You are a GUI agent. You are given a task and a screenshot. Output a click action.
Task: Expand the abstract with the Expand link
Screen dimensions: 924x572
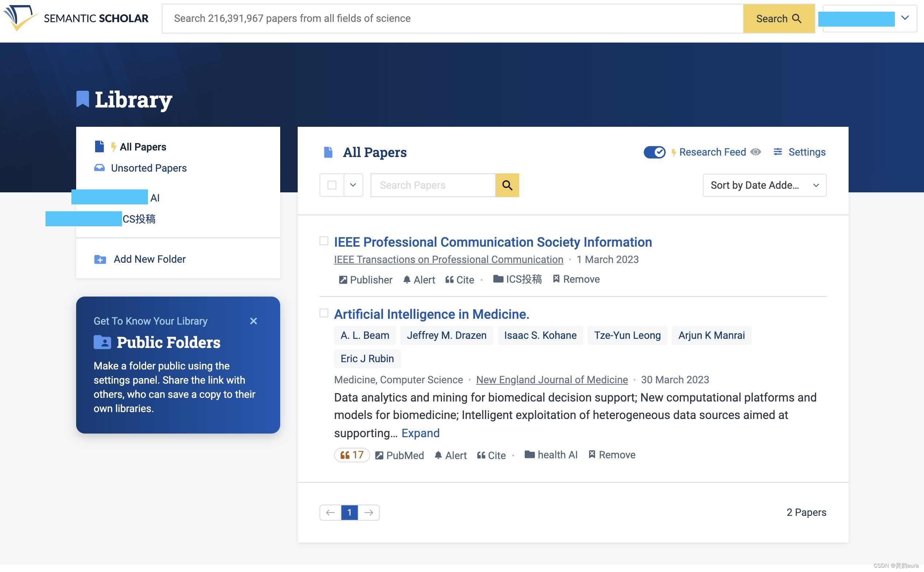coord(420,433)
